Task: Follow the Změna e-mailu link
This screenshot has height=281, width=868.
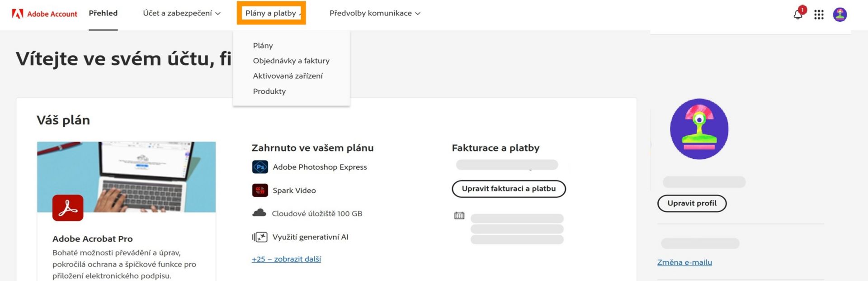Action: [x=684, y=262]
